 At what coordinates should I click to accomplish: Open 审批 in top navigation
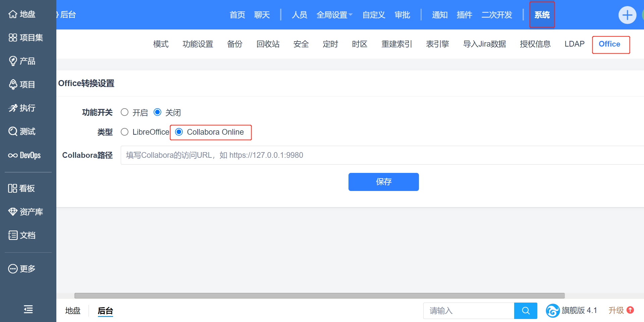click(x=402, y=15)
